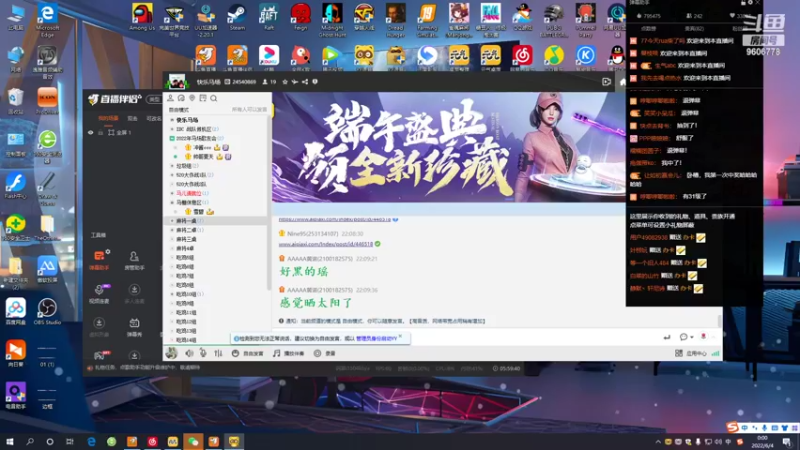Open the chat bubble dropdown arrow by input
800x450 pixels.
691,337
